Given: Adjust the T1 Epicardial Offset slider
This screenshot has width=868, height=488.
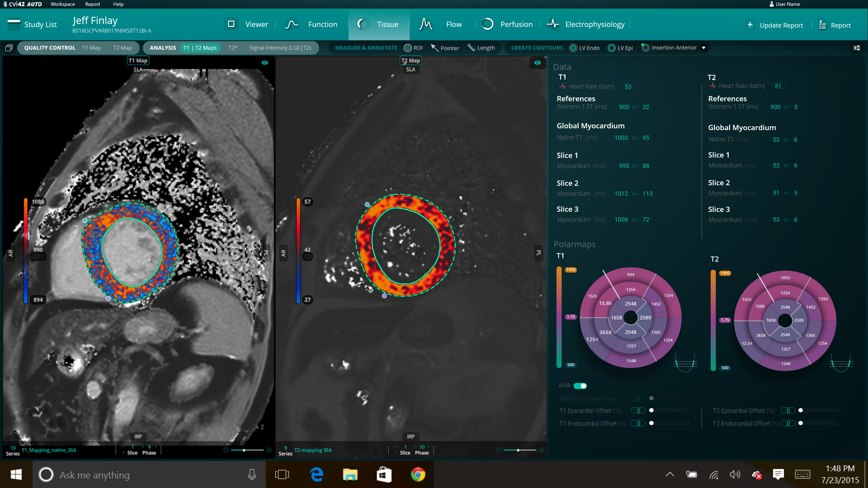Looking at the screenshot, I should point(651,410).
